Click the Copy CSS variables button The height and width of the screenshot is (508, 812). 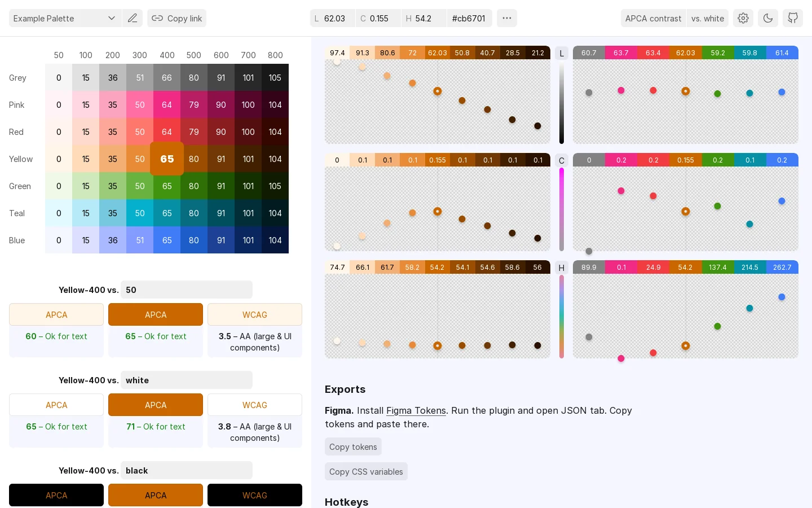pos(366,471)
